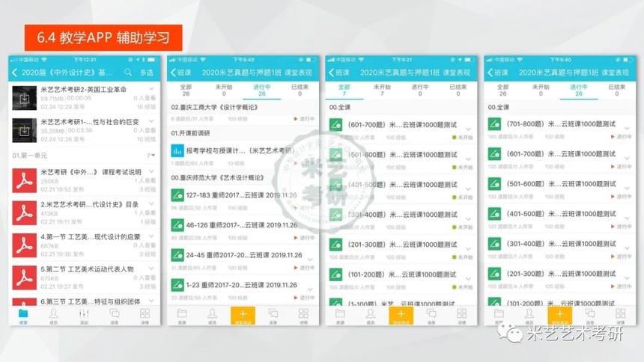Screen dimensions: 644x362
Task: Open PDF icon of 5.第二节 工艺美术运动代表人物
Action: 24,278
